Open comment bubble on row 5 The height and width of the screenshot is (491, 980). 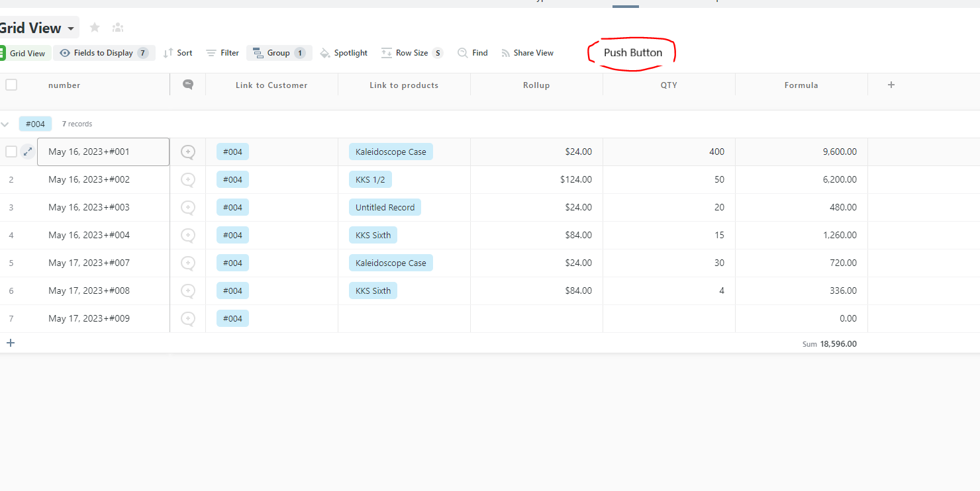188,263
